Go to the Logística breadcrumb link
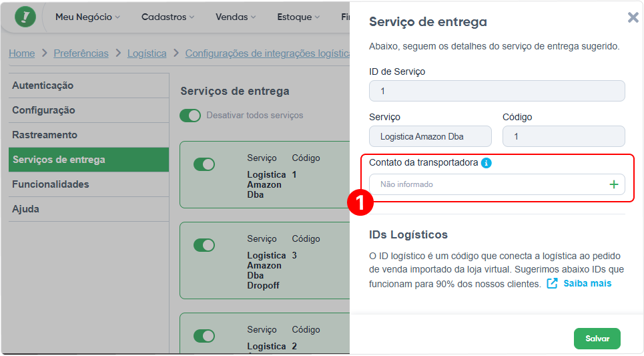 pyautogui.click(x=147, y=53)
